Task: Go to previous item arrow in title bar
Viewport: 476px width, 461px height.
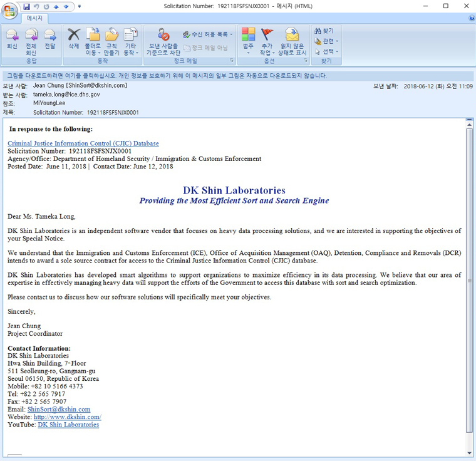Action: click(56, 6)
